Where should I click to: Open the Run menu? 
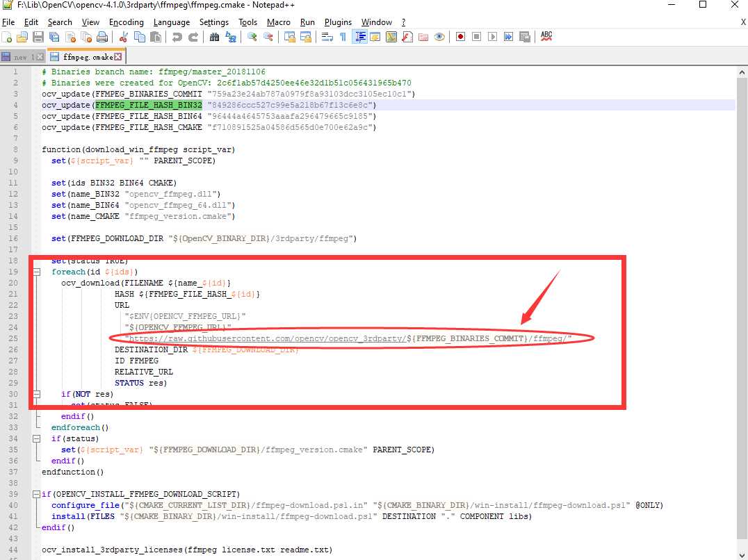[307, 22]
